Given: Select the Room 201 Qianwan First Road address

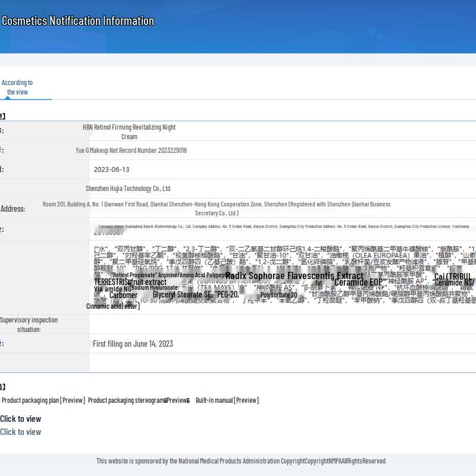Looking at the screenshot, I should pos(217,208).
